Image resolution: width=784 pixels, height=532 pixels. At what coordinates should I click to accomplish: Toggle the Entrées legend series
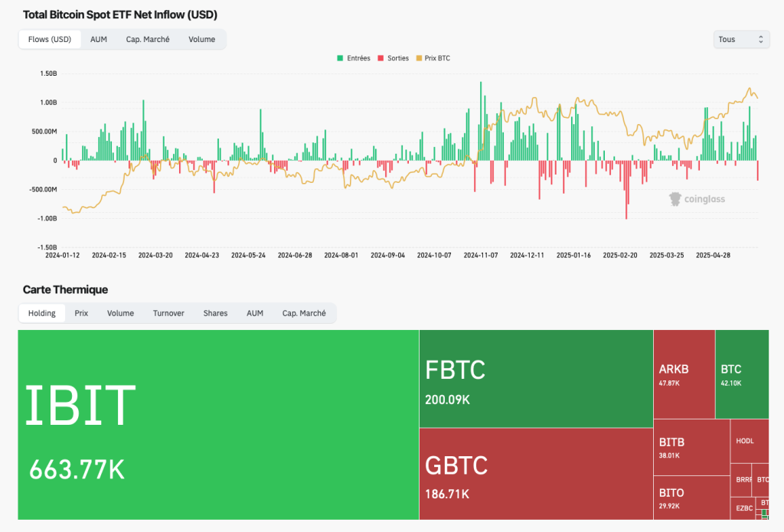pyautogui.click(x=354, y=58)
